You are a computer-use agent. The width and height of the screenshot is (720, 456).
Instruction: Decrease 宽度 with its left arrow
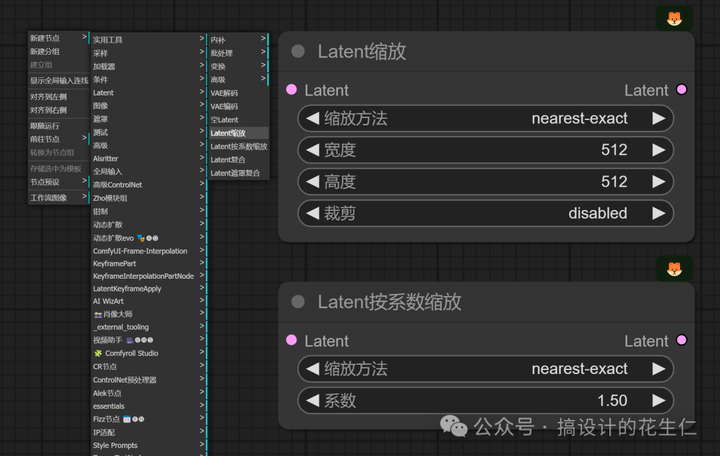click(313, 150)
